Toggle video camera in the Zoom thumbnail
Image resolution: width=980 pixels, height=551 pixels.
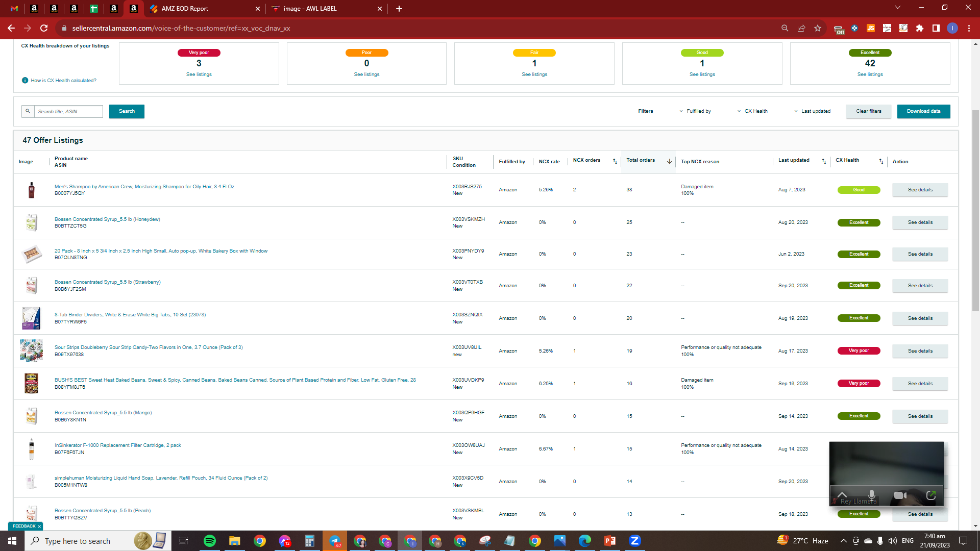tap(900, 495)
